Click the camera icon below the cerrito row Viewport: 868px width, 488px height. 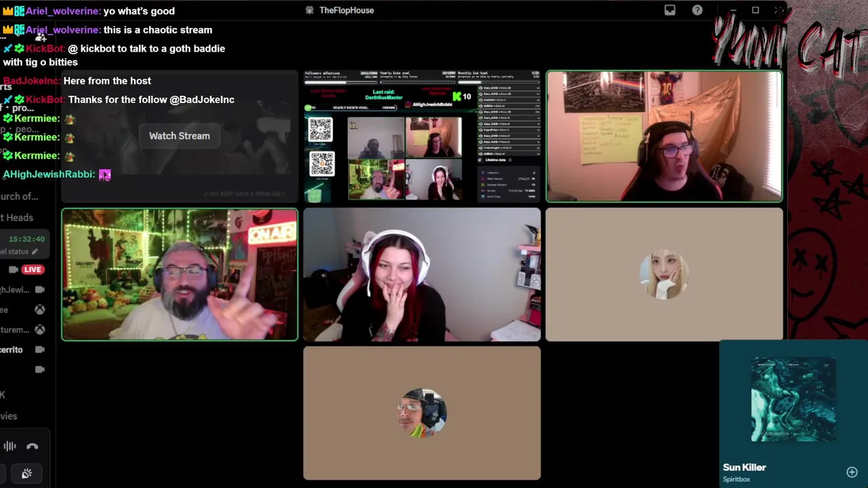point(40,369)
